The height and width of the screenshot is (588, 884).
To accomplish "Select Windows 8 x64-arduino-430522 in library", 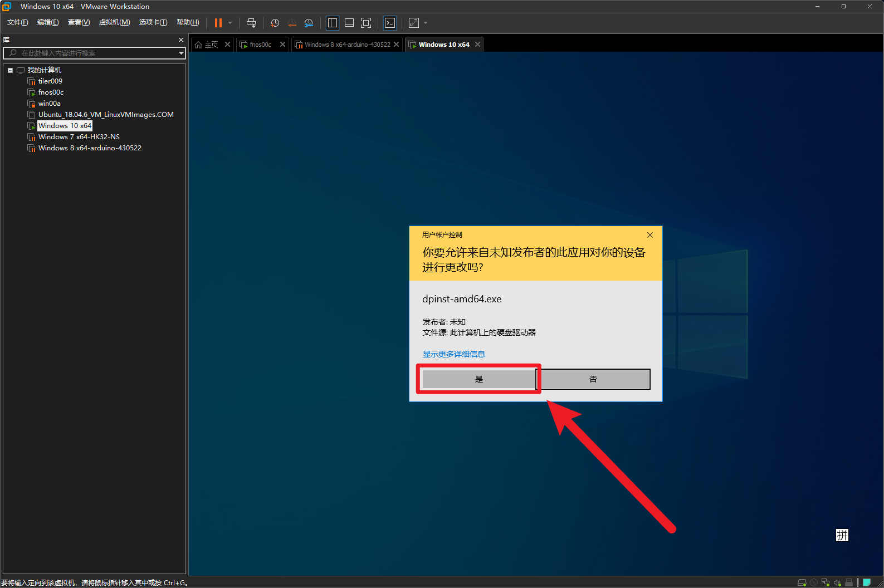I will (x=90, y=148).
